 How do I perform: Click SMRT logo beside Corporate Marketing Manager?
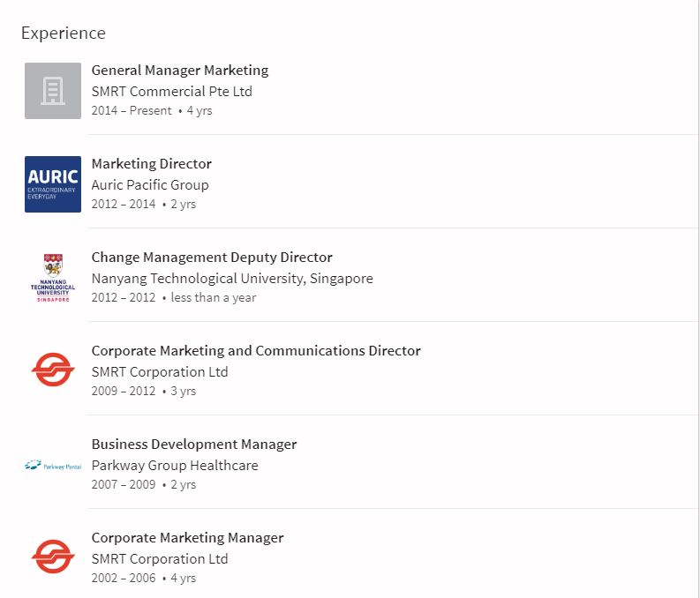coord(53,557)
